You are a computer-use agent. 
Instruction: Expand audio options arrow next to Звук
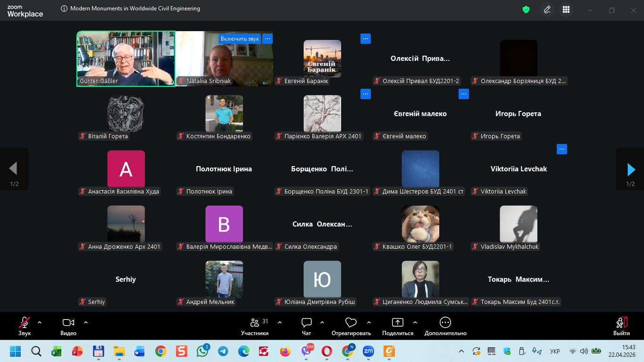coord(40,323)
